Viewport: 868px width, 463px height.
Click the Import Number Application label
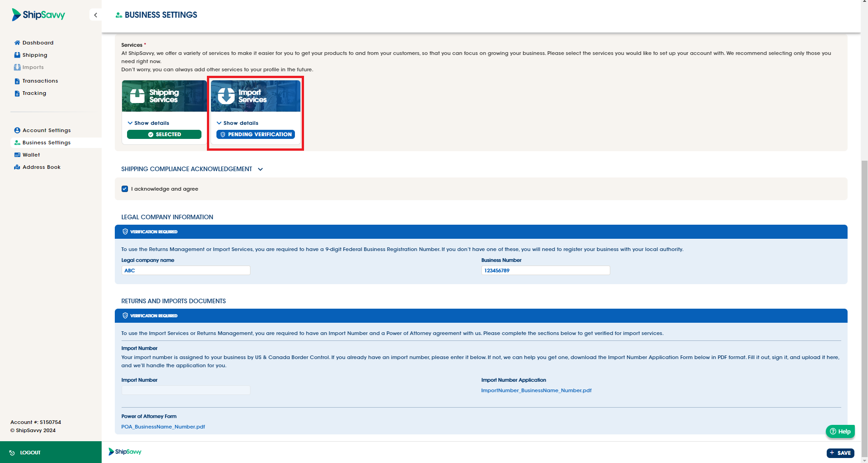514,380
